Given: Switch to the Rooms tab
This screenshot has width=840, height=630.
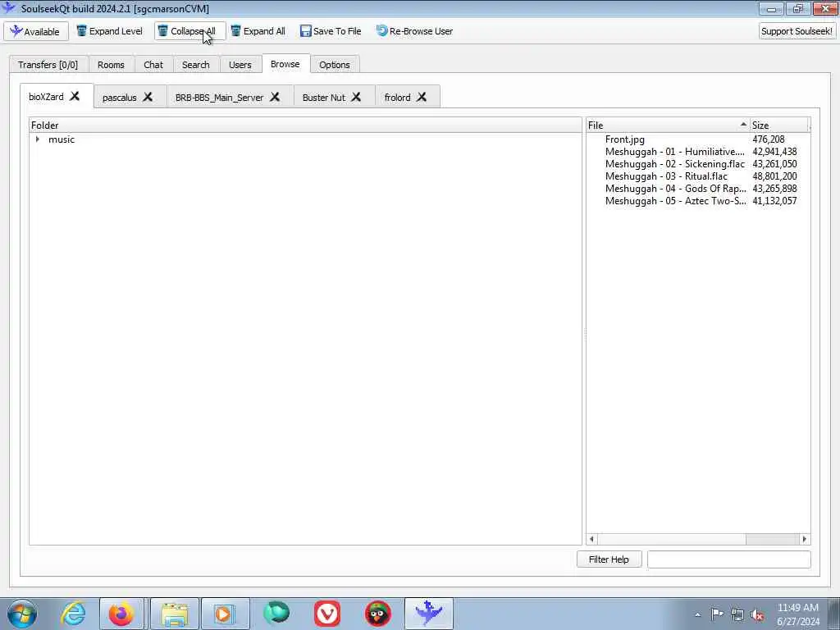Looking at the screenshot, I should pos(111,65).
